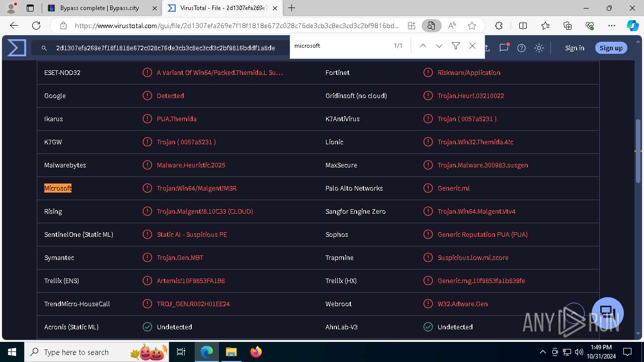Click Trojan:Win64/Malgent!MSR detection result
The width and height of the screenshot is (644, 362).
[x=197, y=188]
